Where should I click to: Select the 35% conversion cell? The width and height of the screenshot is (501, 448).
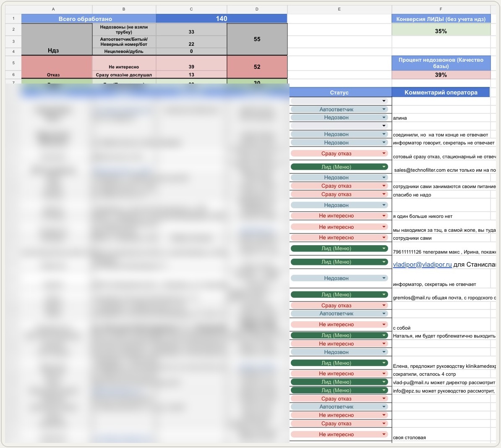click(x=441, y=31)
